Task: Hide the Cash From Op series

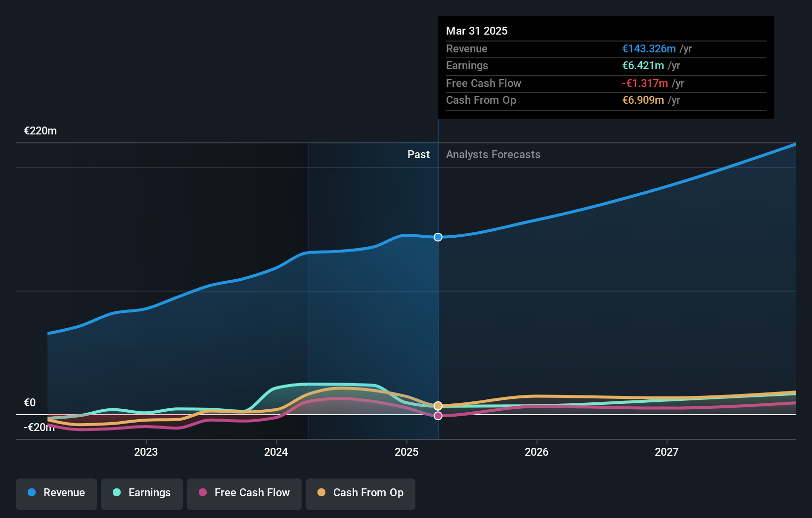Action: click(x=360, y=494)
